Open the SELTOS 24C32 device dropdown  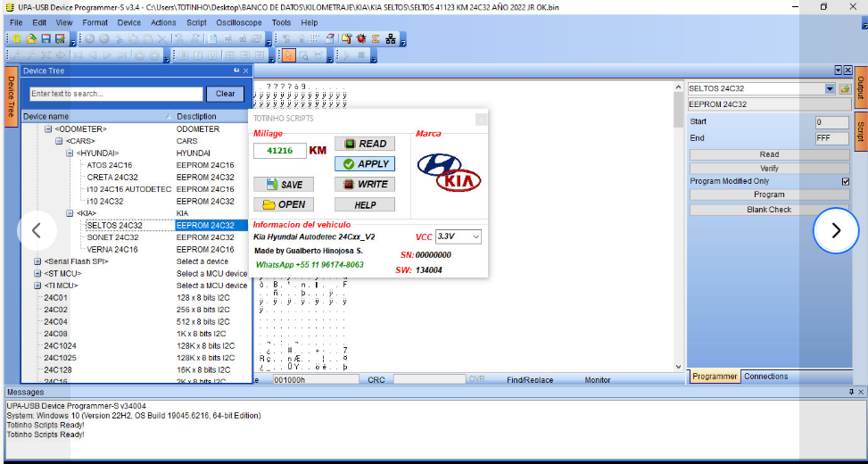pos(830,89)
